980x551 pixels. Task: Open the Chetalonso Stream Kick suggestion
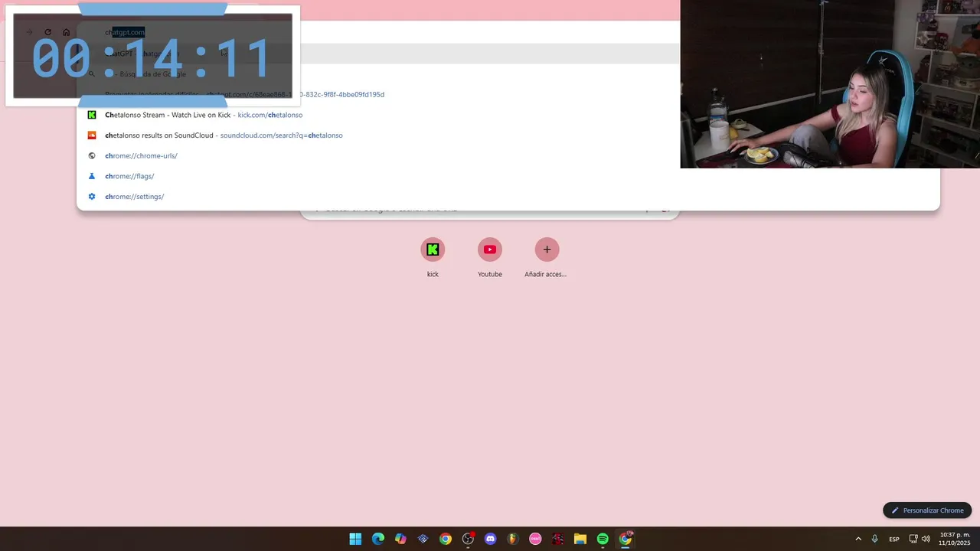(508, 115)
